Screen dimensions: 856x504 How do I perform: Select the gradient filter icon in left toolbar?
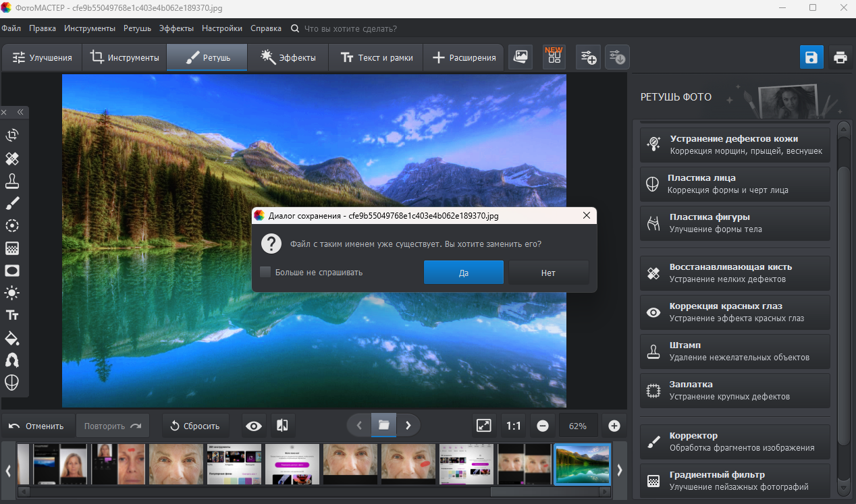point(12,248)
